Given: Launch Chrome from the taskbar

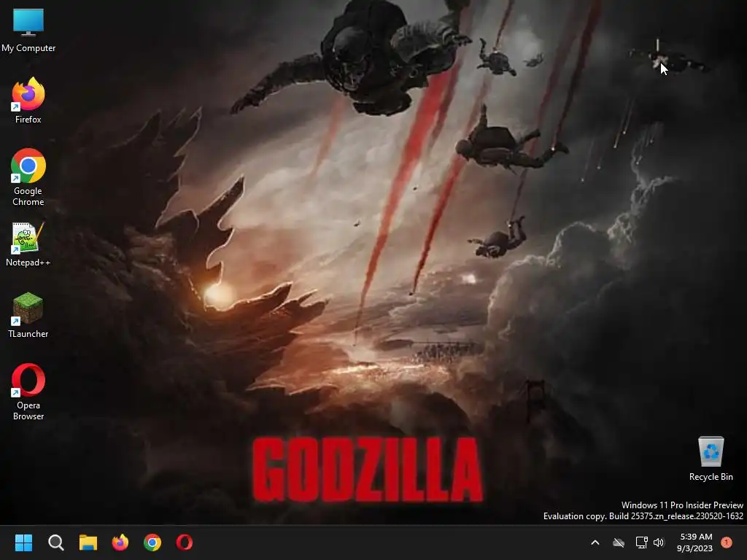Looking at the screenshot, I should pyautogui.click(x=152, y=542).
